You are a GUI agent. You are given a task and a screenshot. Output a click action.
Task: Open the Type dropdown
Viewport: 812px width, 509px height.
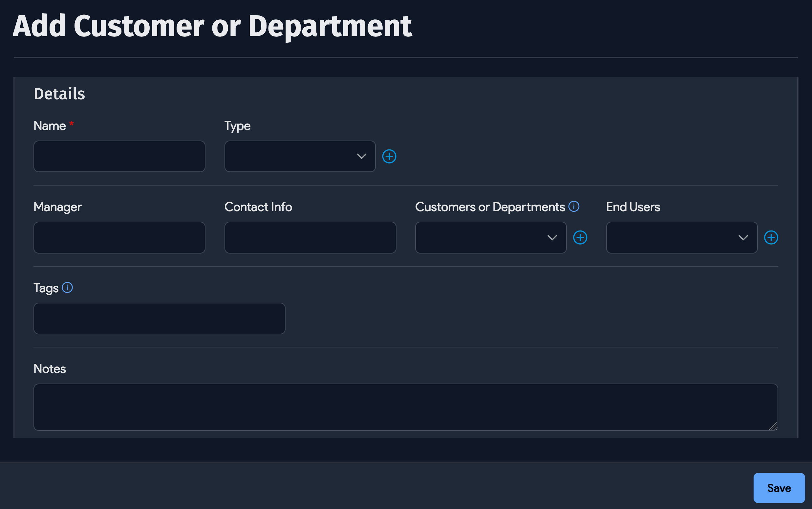click(299, 156)
